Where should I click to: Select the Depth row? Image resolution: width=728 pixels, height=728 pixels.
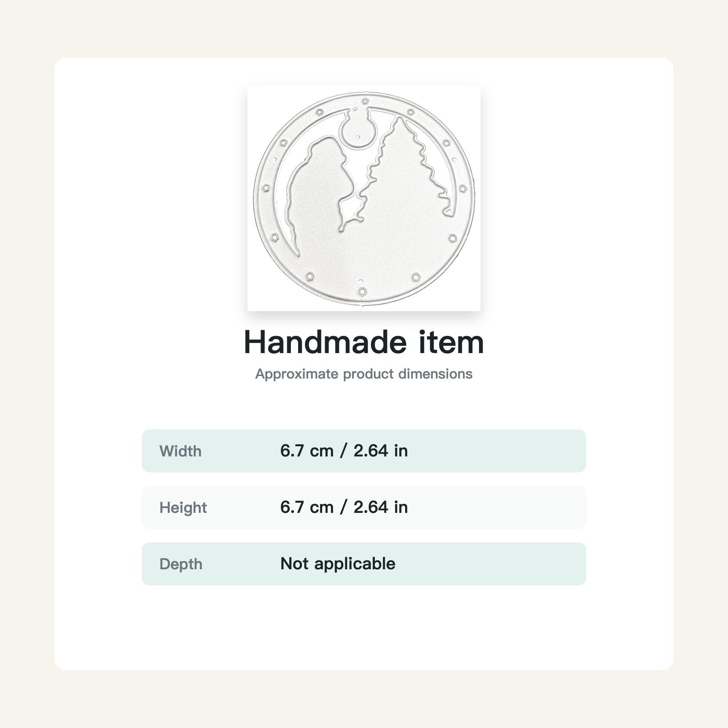coord(364,564)
